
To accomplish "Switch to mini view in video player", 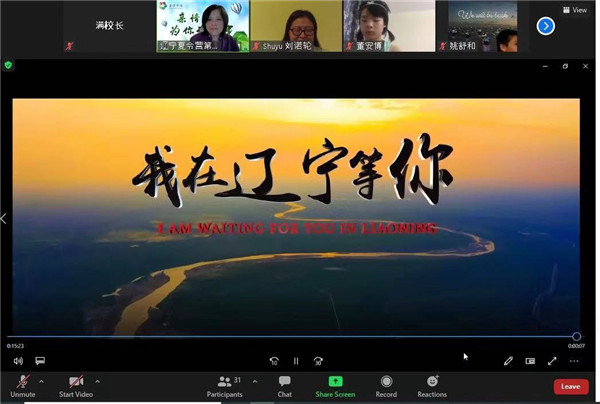I will click(x=530, y=361).
